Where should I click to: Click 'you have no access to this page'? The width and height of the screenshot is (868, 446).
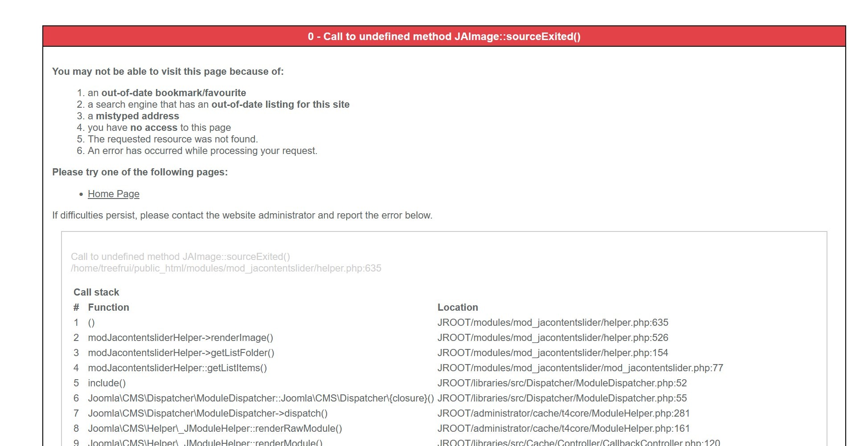click(x=159, y=128)
